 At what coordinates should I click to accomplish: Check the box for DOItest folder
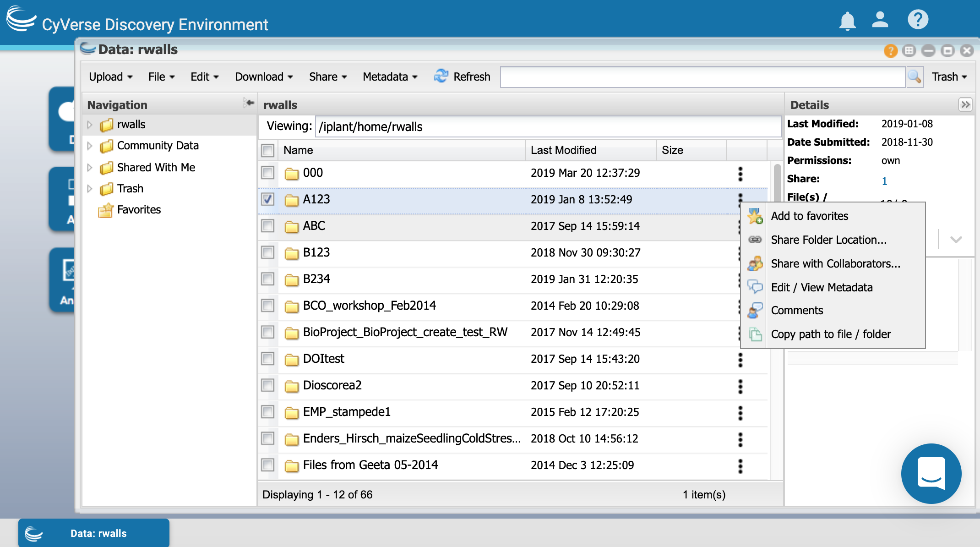(267, 359)
